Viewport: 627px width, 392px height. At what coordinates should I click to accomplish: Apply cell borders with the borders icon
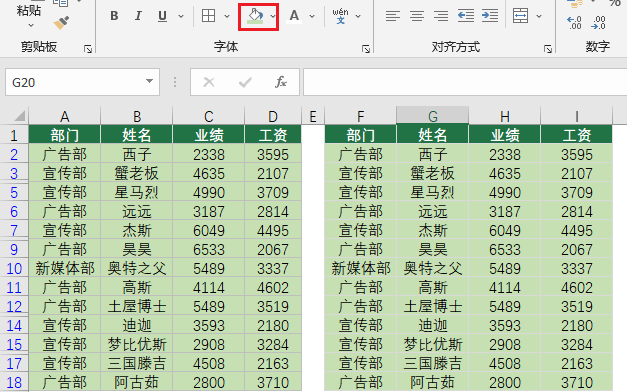[208, 16]
